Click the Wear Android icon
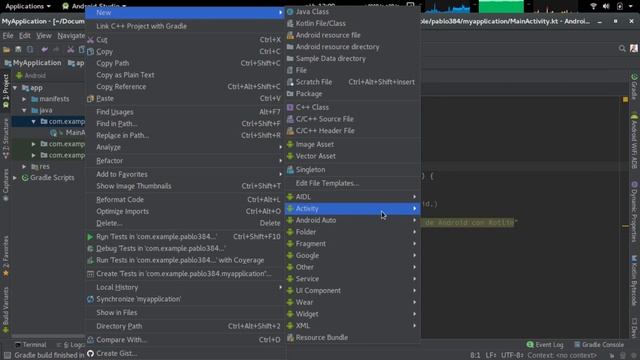The width and height of the screenshot is (640, 360). pyautogui.click(x=290, y=303)
